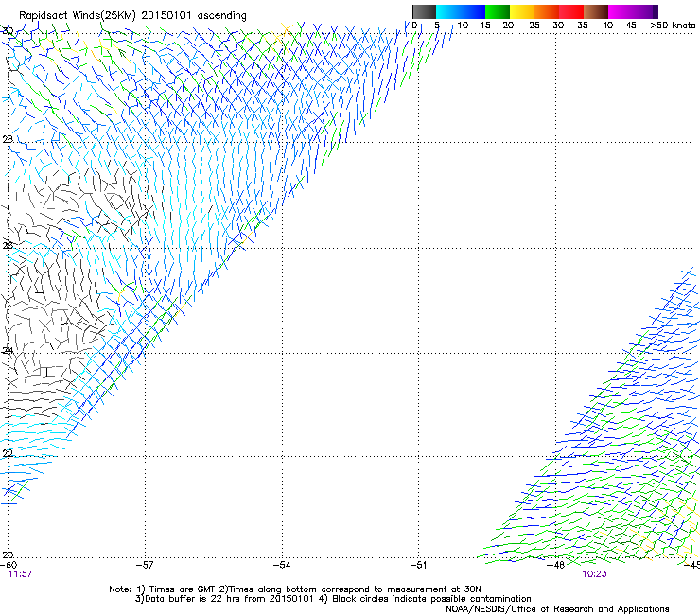Click the legend label '25'
The width and height of the screenshot is (700, 615).
coord(534,26)
